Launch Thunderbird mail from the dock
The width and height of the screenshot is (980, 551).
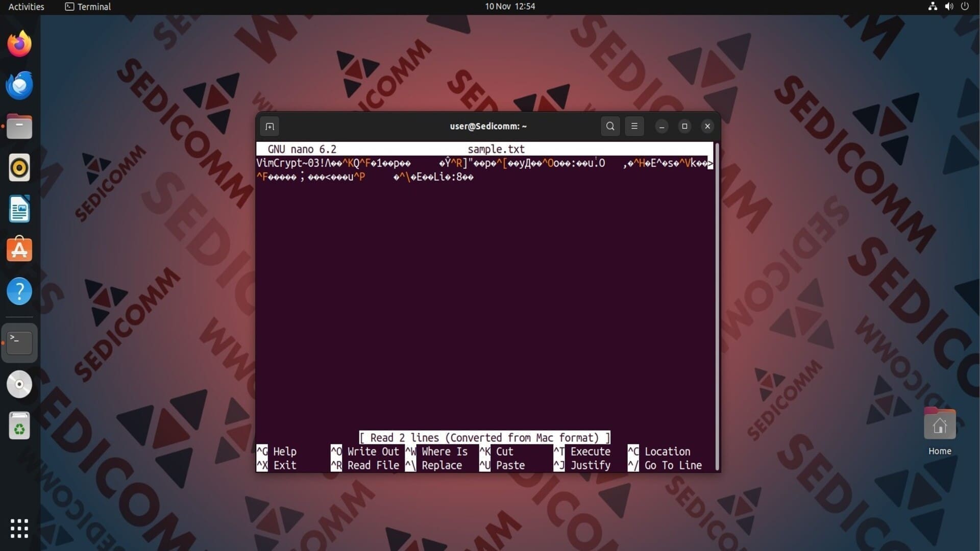pos(19,85)
